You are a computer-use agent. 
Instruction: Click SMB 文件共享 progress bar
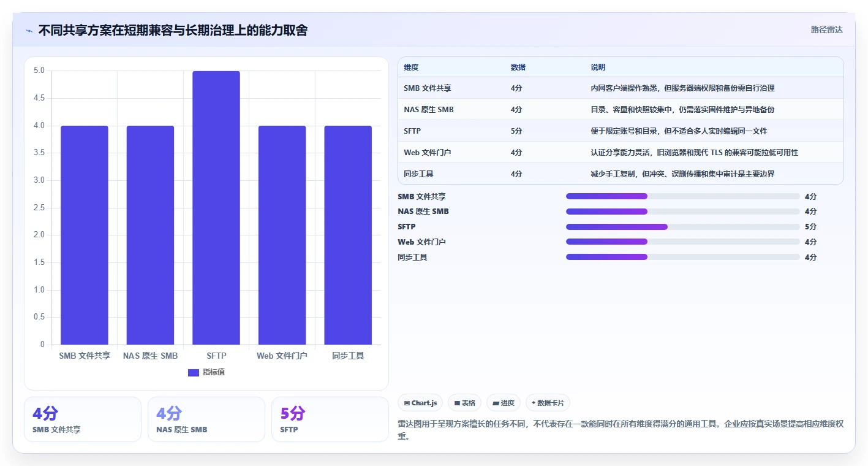683,196
